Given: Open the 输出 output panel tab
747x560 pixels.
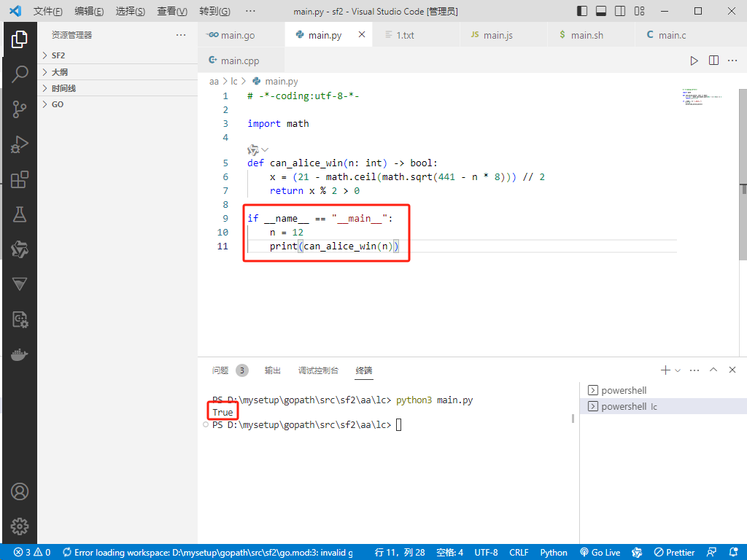Looking at the screenshot, I should [x=273, y=370].
